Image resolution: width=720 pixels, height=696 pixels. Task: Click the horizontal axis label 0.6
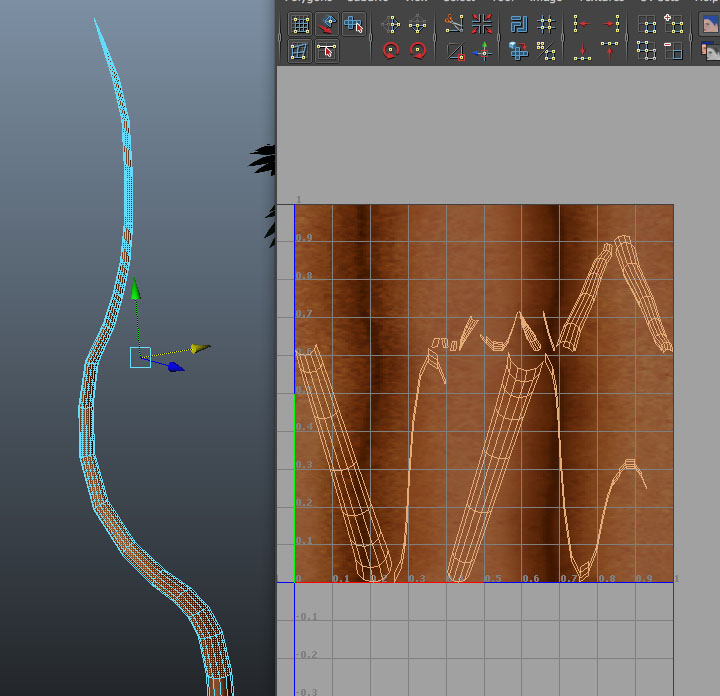point(531,578)
